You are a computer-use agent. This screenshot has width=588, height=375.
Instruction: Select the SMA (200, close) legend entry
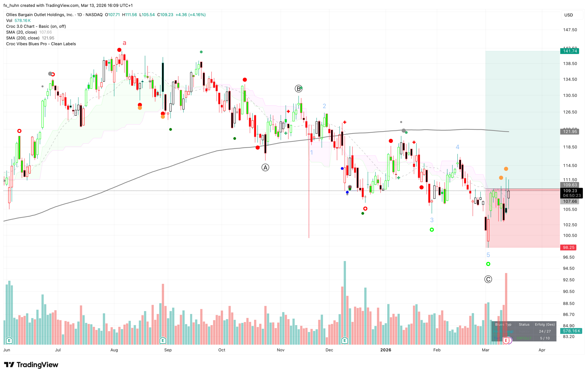[23, 38]
